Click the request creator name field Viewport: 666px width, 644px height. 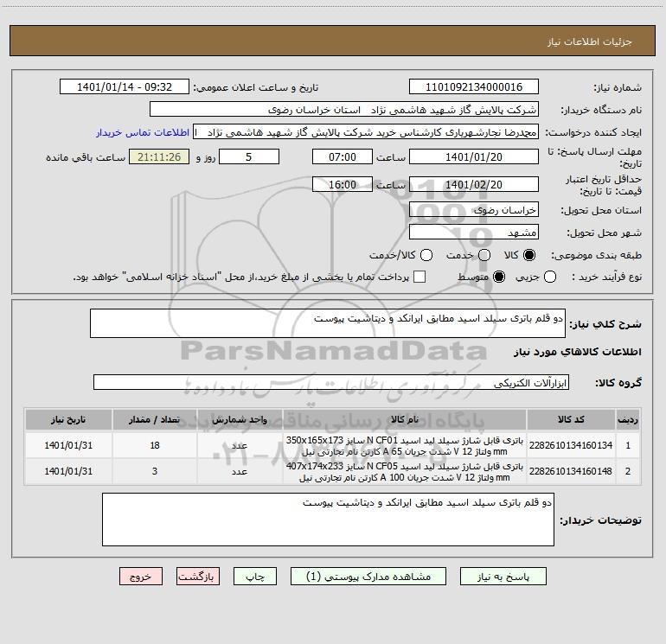(x=366, y=132)
